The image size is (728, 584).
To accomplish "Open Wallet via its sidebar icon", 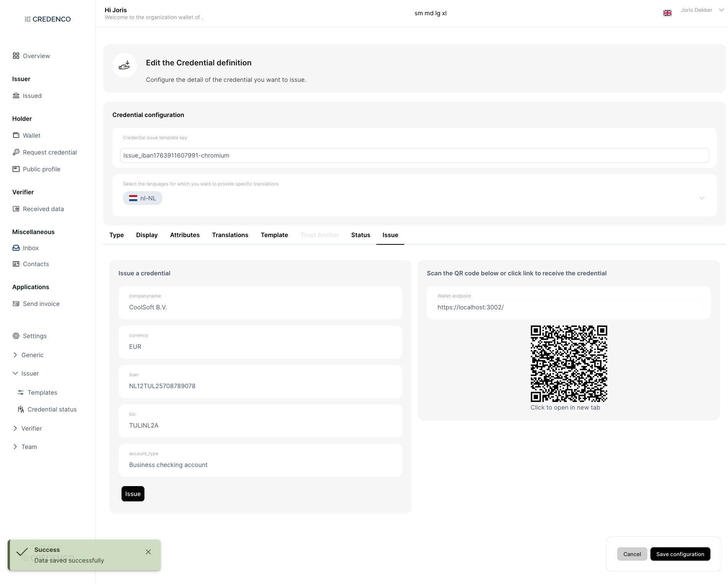I will [x=16, y=135].
